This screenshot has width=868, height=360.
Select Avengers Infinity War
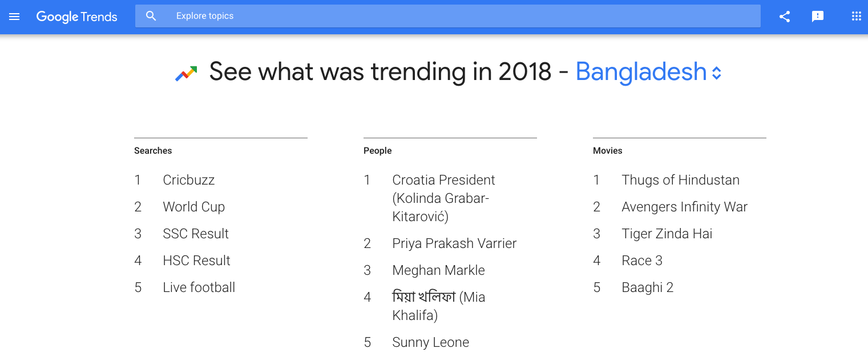point(684,207)
